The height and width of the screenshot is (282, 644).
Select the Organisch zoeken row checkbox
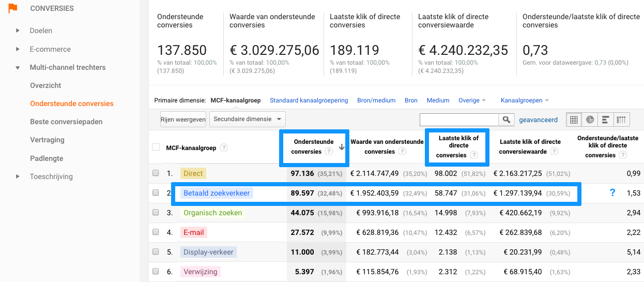click(156, 213)
